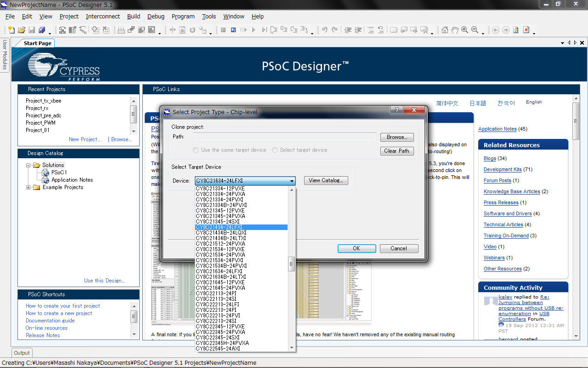Switch page language to 日本語

point(478,103)
